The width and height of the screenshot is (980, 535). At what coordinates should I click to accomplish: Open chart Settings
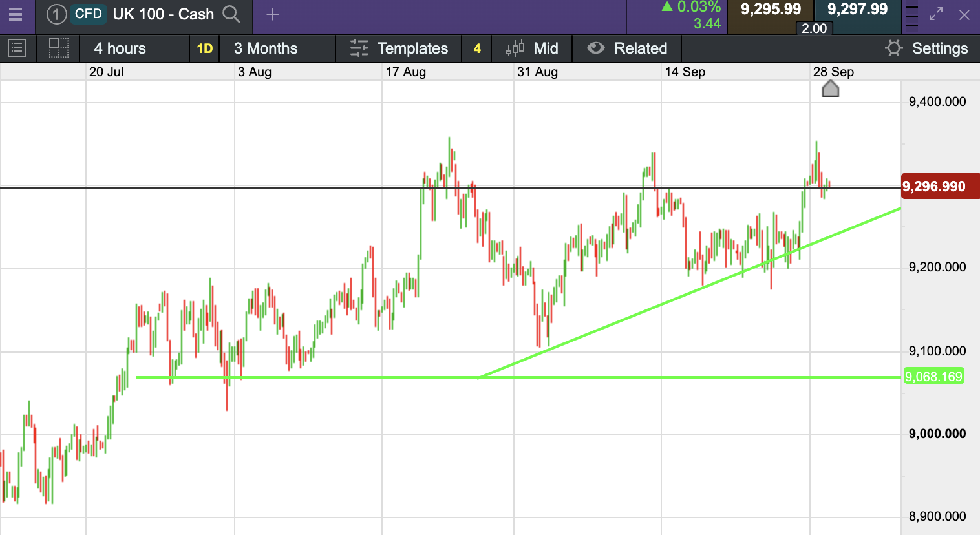click(x=926, y=48)
